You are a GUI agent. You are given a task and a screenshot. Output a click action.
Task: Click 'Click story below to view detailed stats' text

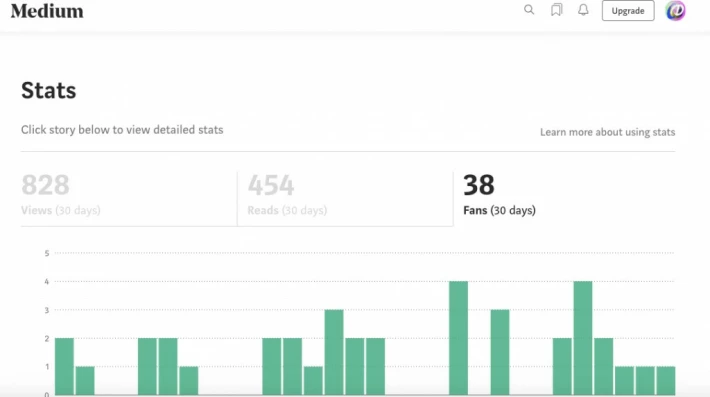(x=122, y=130)
